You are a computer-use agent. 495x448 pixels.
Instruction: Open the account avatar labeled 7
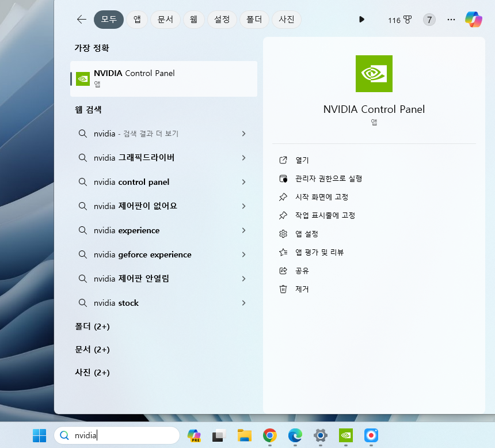point(429,20)
